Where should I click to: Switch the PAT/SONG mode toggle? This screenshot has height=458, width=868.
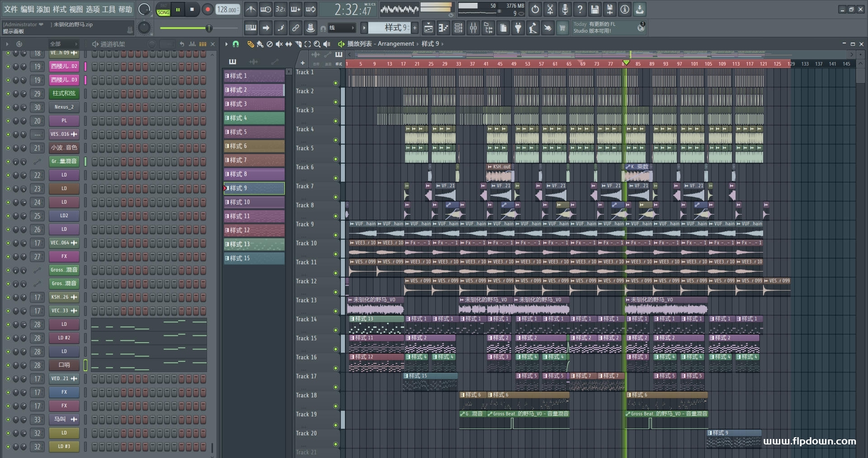[163, 10]
